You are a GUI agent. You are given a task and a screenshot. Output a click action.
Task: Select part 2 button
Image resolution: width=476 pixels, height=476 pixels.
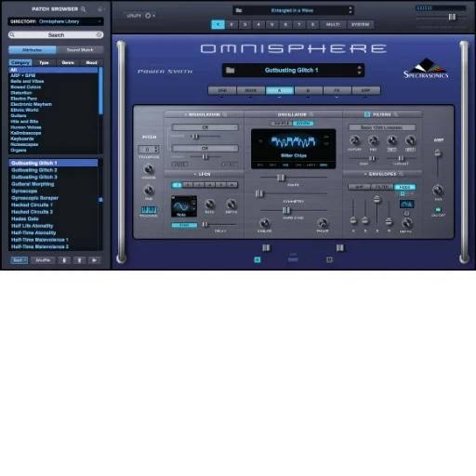(231, 24)
